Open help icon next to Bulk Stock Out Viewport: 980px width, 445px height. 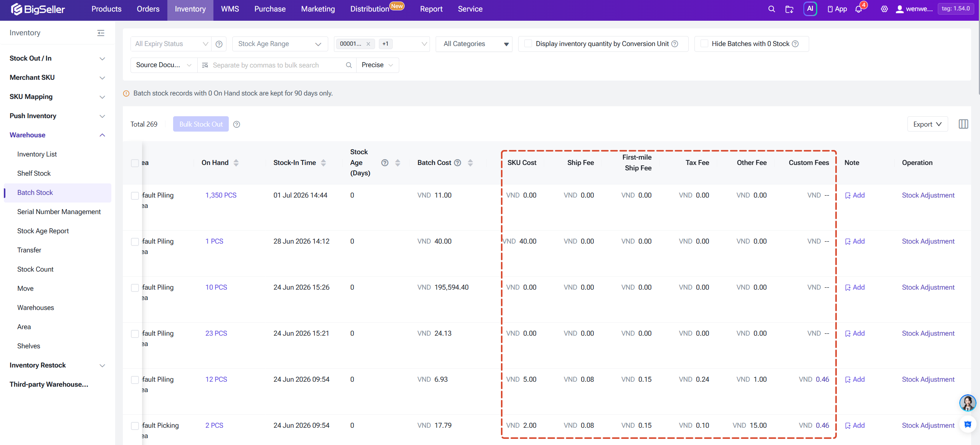click(237, 124)
